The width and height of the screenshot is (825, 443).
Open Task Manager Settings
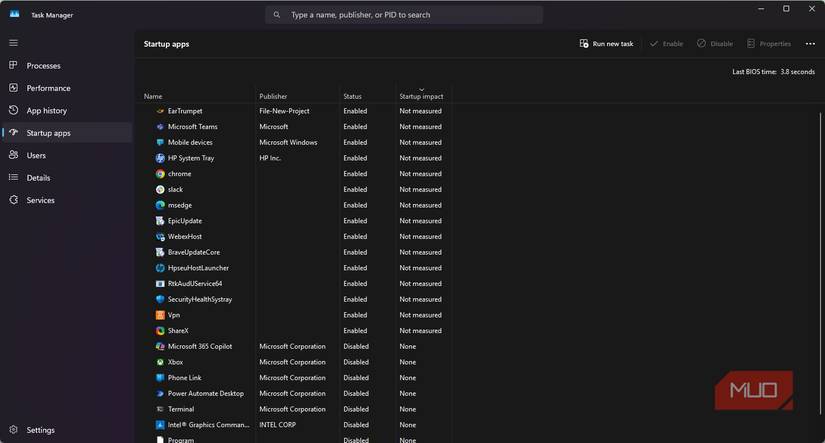40,430
